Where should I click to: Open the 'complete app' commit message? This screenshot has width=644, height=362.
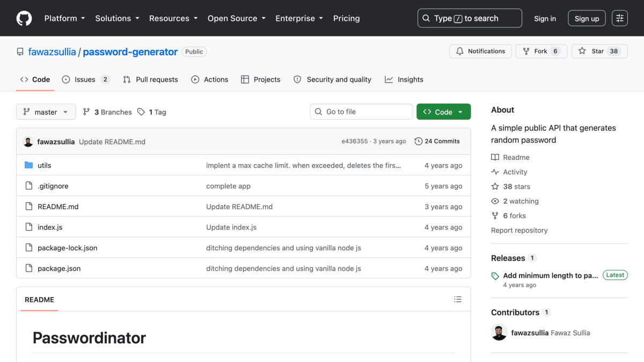[x=229, y=186]
